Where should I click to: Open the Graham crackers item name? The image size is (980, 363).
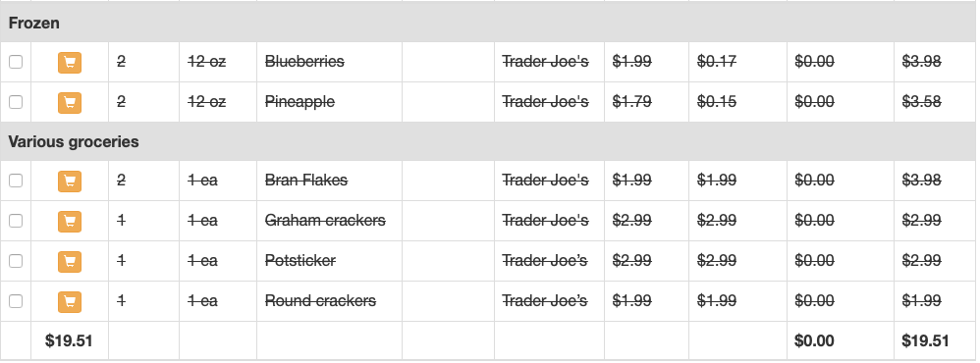pos(325,220)
